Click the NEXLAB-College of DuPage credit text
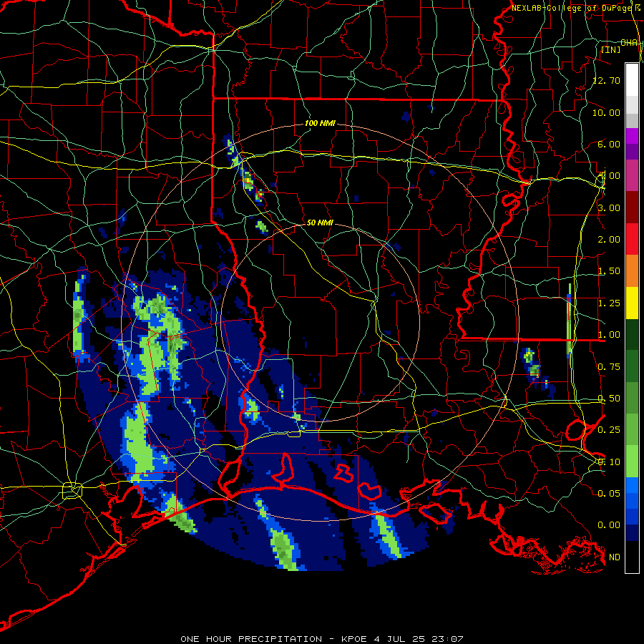The width and height of the screenshot is (644, 644). (571, 8)
